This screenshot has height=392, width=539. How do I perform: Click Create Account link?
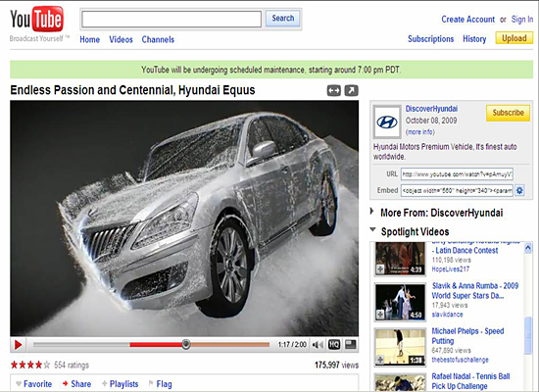[x=467, y=20]
